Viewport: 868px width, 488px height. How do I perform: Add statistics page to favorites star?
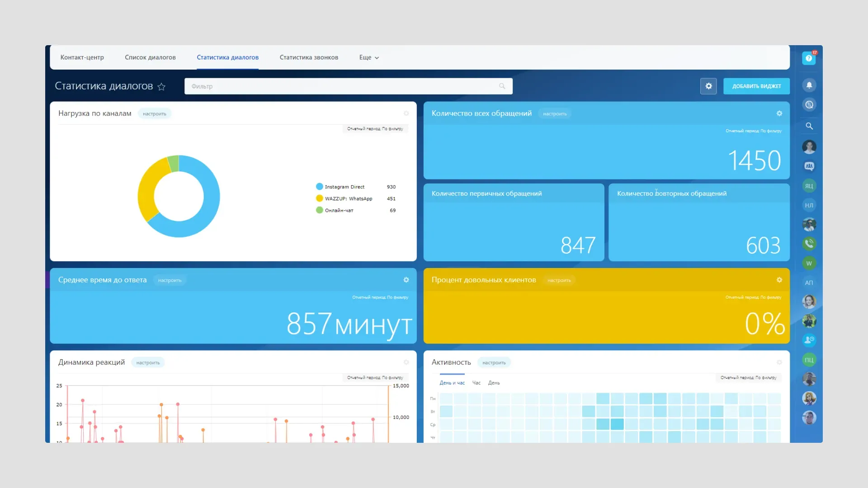click(x=161, y=87)
